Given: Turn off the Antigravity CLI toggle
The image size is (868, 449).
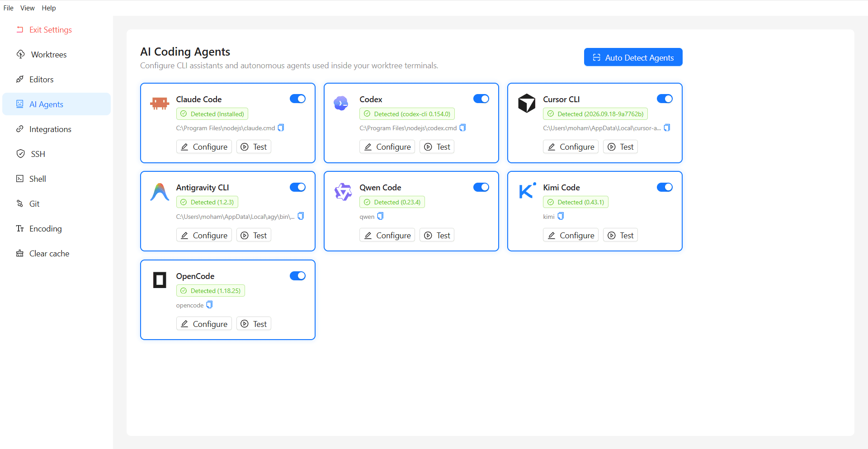Looking at the screenshot, I should click(298, 187).
